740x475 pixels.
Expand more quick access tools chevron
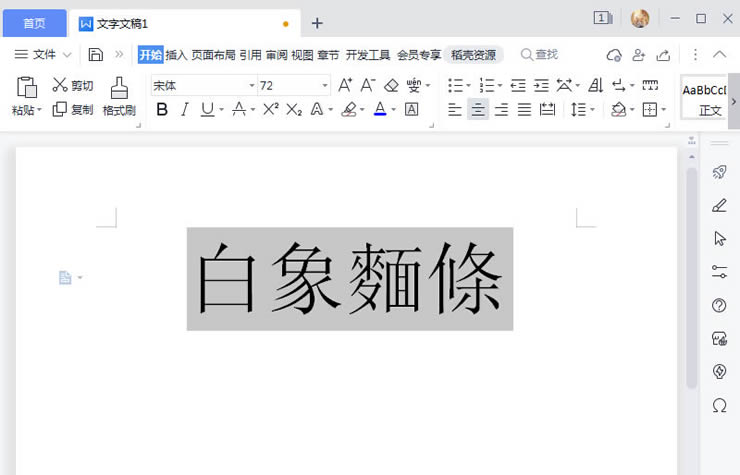(x=119, y=54)
